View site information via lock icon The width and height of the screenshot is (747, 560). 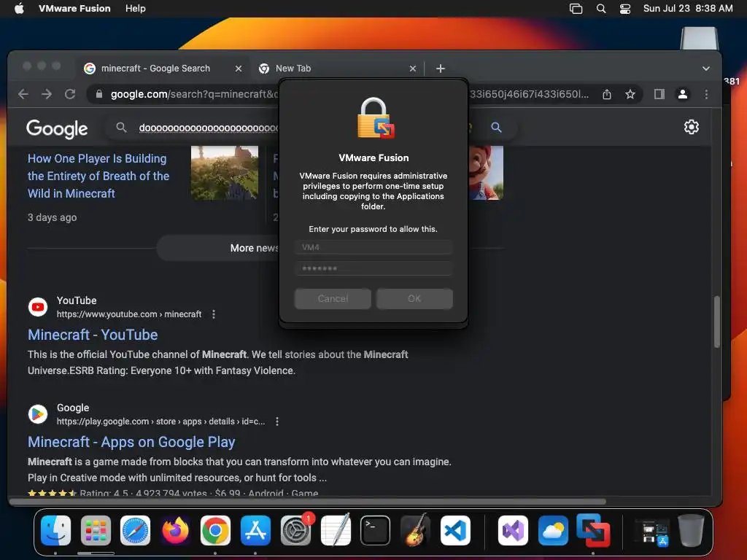[99, 94]
